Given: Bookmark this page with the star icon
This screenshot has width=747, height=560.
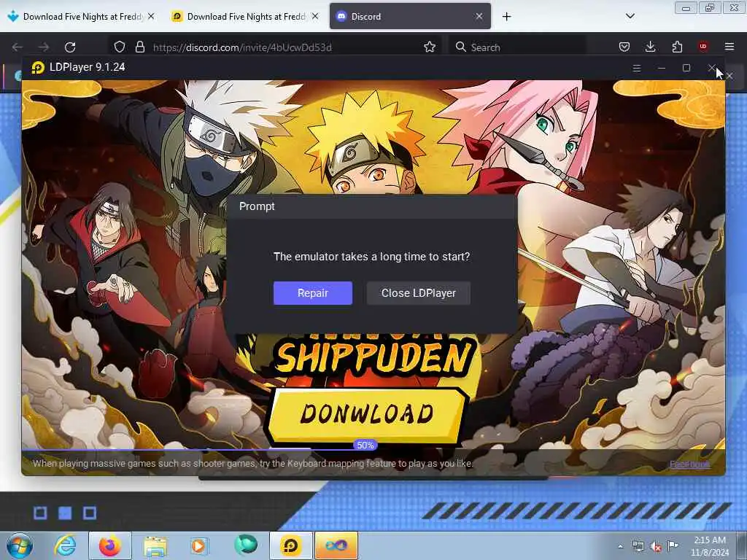Looking at the screenshot, I should pyautogui.click(x=429, y=47).
